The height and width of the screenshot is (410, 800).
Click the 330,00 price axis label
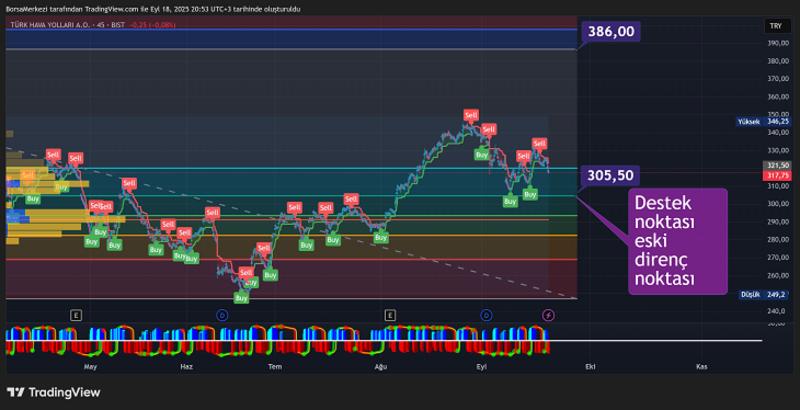click(778, 150)
